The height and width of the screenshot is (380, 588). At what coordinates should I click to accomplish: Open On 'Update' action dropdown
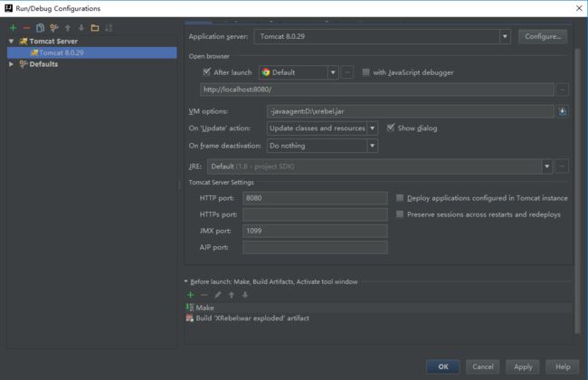pyautogui.click(x=372, y=128)
